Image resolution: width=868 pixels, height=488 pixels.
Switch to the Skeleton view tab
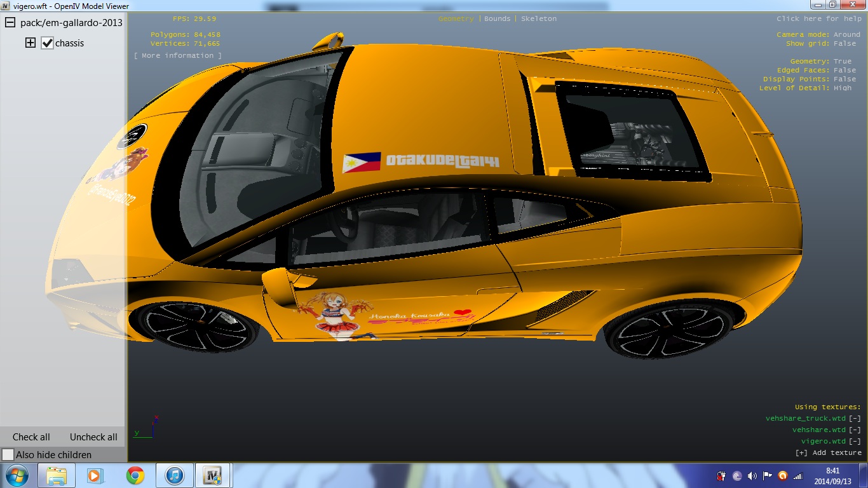(539, 18)
